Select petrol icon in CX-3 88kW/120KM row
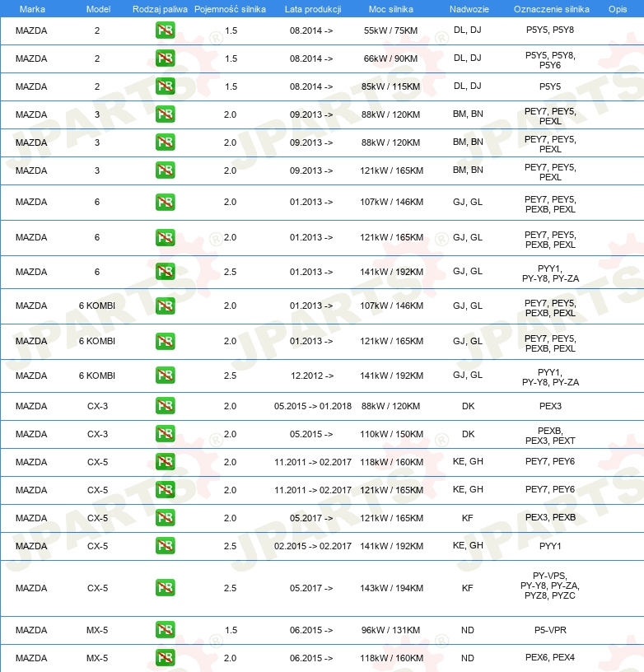 [165, 405]
